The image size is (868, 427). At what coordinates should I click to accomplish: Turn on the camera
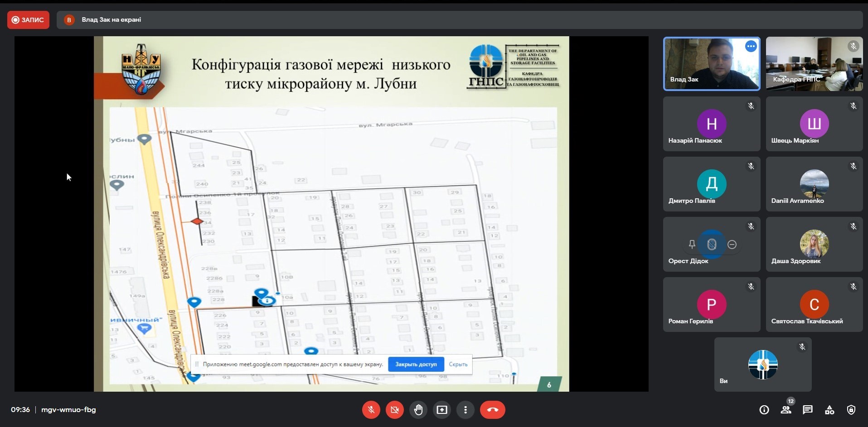click(394, 410)
